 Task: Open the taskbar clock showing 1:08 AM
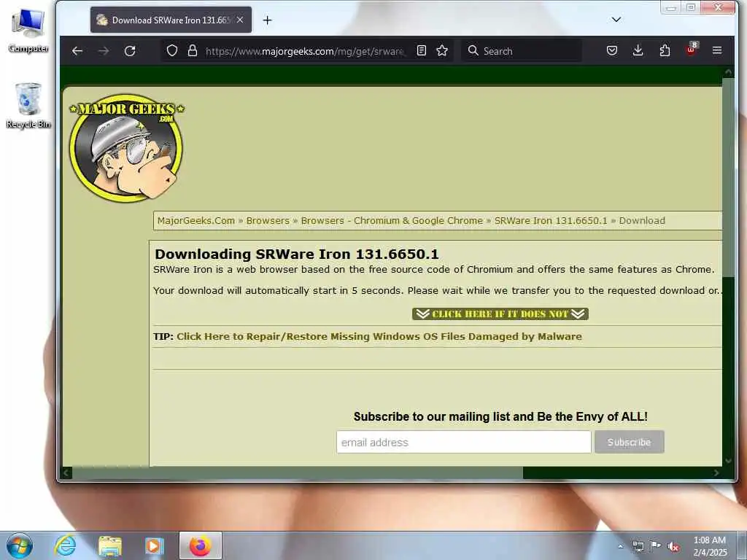pyautogui.click(x=710, y=546)
